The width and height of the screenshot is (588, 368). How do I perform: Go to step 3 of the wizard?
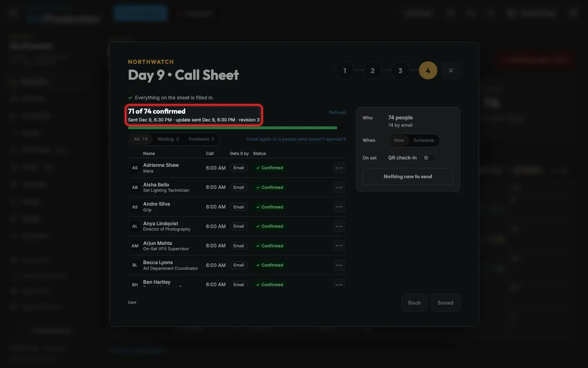[x=400, y=71]
